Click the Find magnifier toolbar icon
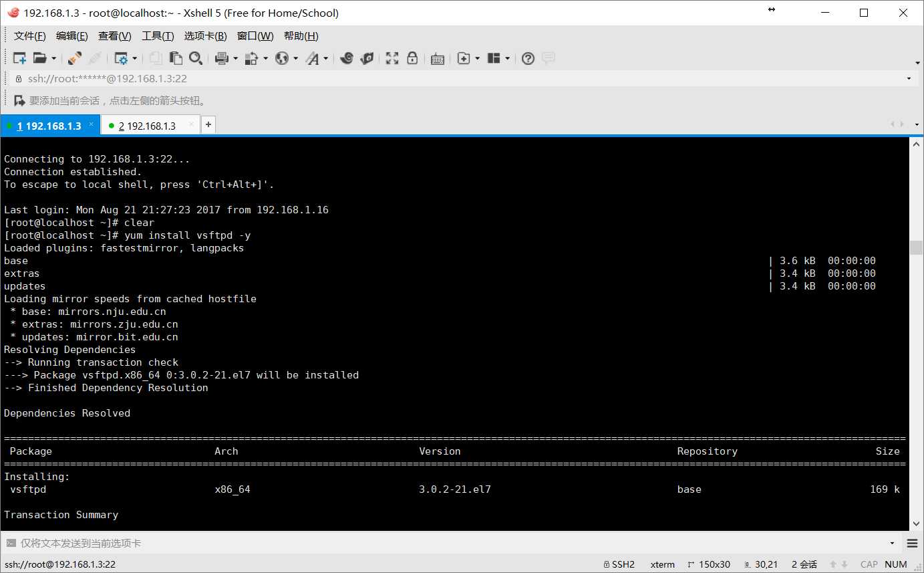 pos(196,58)
